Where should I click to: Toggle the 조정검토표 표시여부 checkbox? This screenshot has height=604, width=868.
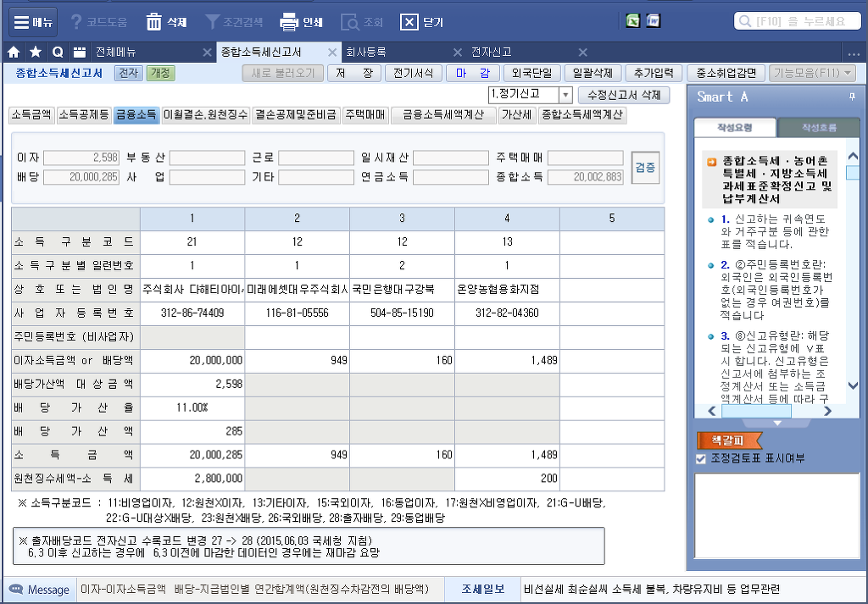point(700,458)
